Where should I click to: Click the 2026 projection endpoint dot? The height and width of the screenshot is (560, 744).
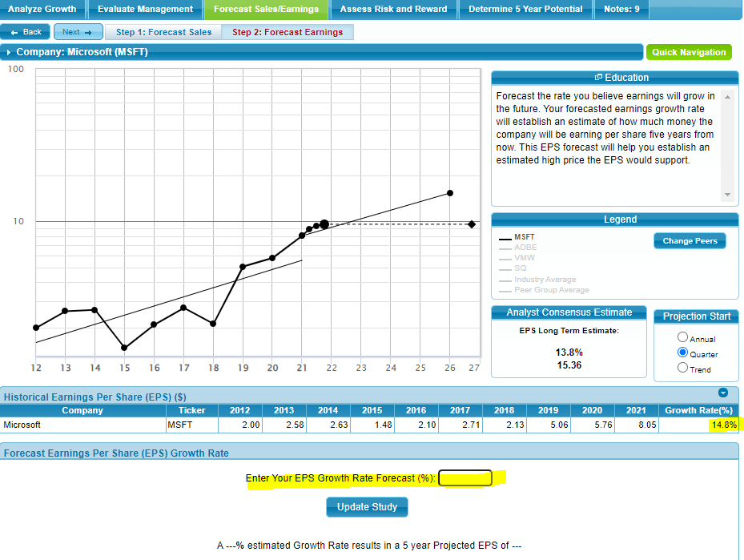click(x=450, y=193)
